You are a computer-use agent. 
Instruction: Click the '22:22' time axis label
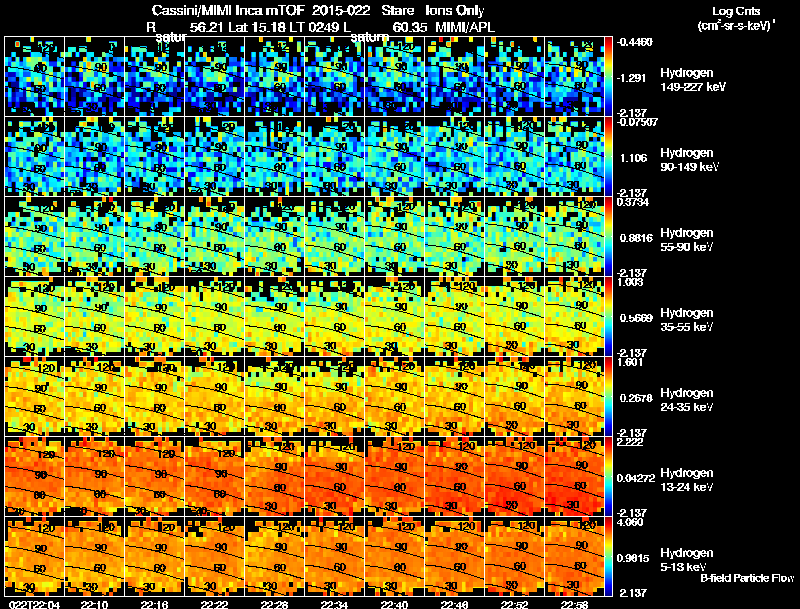pyautogui.click(x=214, y=604)
